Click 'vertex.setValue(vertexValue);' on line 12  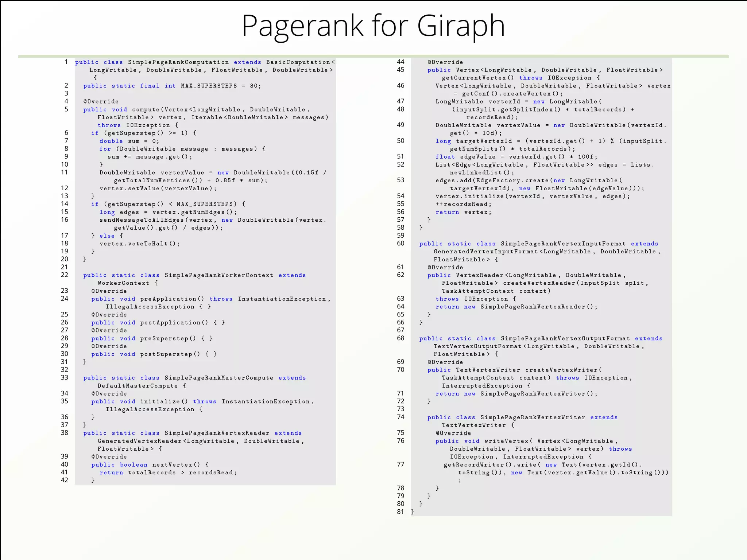[x=158, y=188]
